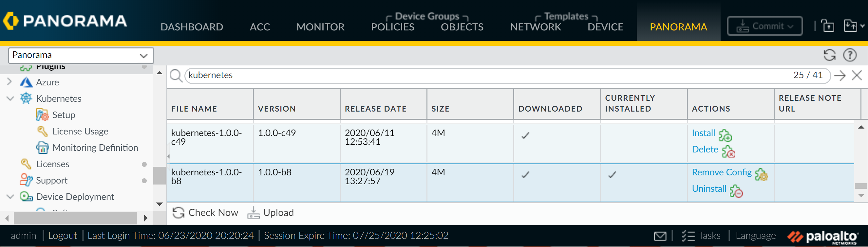Screen dimensions: 868x247
Task: Open the help question mark icon
Action: [x=849, y=55]
